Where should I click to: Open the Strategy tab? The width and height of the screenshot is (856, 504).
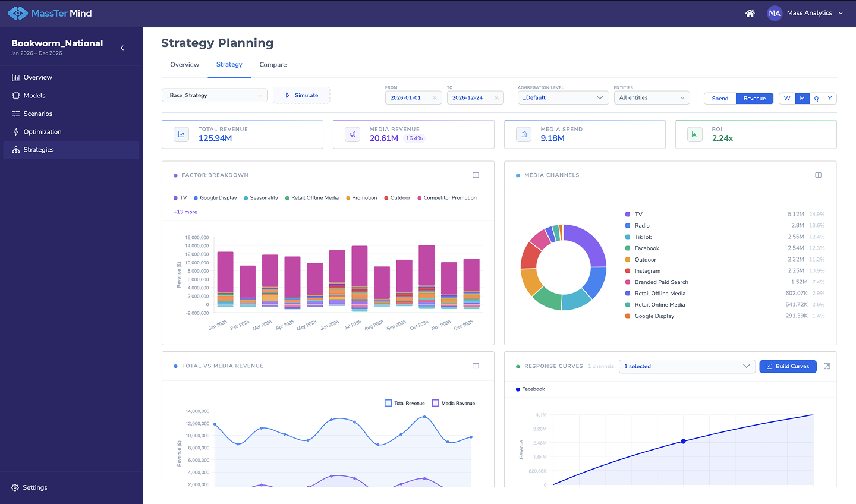[229, 65]
